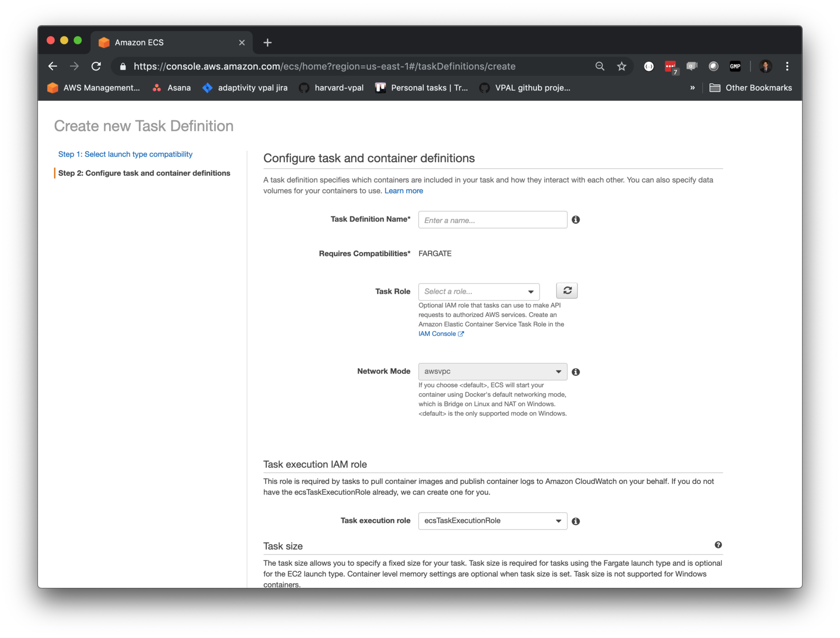Click the FARGATE compatibility value
The height and width of the screenshot is (638, 840).
point(435,254)
